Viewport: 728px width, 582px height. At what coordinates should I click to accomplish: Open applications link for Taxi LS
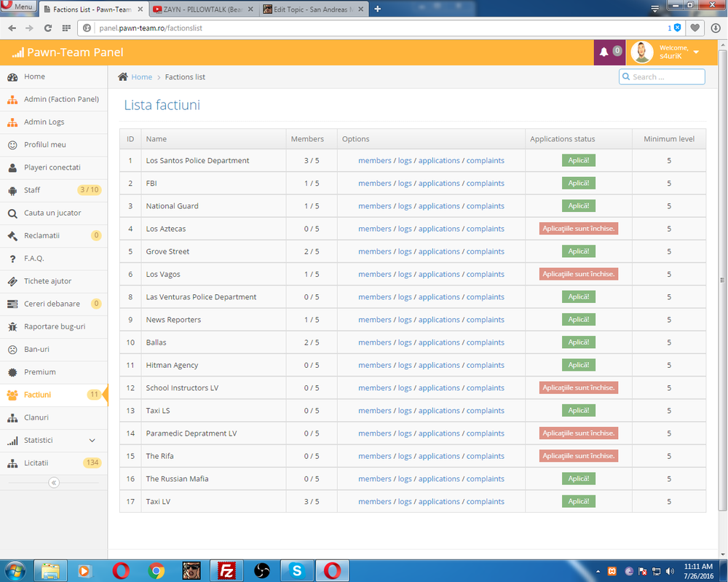pos(439,411)
